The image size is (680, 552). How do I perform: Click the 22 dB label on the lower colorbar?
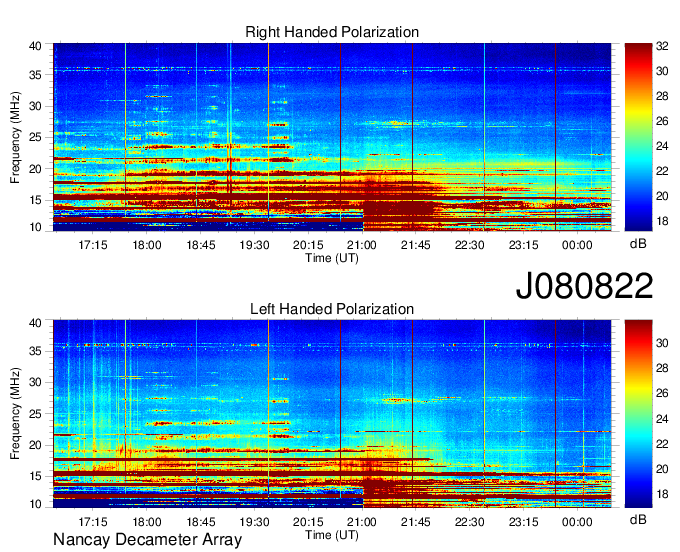[x=662, y=444]
